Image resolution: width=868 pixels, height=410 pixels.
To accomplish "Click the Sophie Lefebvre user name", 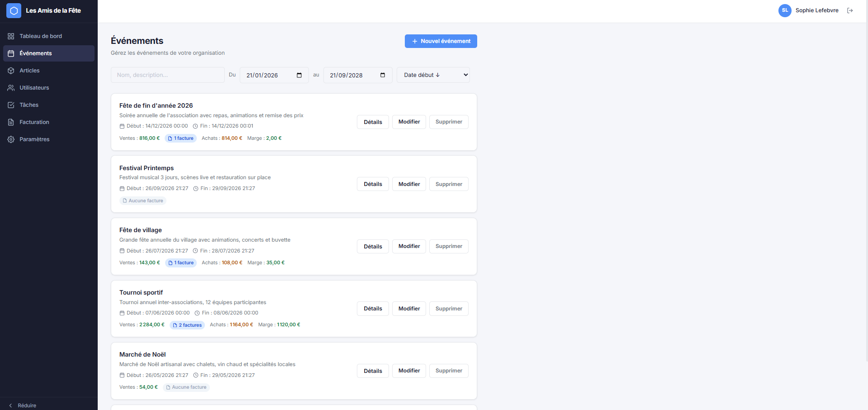I will [817, 10].
